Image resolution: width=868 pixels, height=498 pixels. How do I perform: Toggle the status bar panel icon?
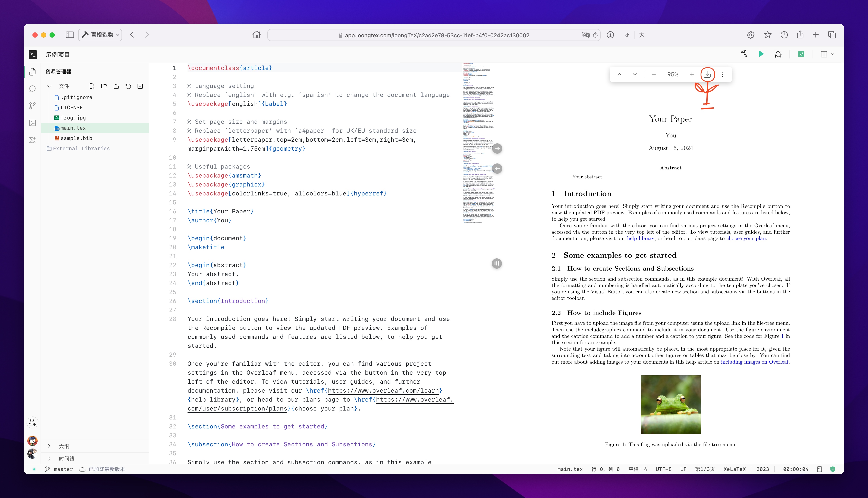[819, 469]
